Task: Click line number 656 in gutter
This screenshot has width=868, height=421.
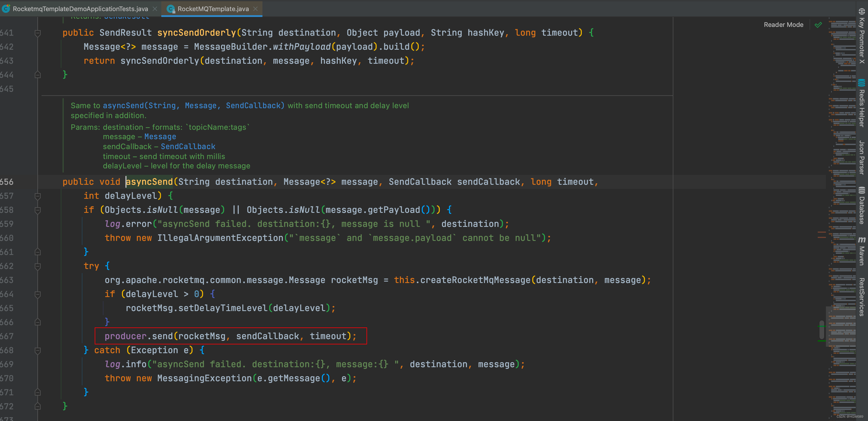Action: 7,182
